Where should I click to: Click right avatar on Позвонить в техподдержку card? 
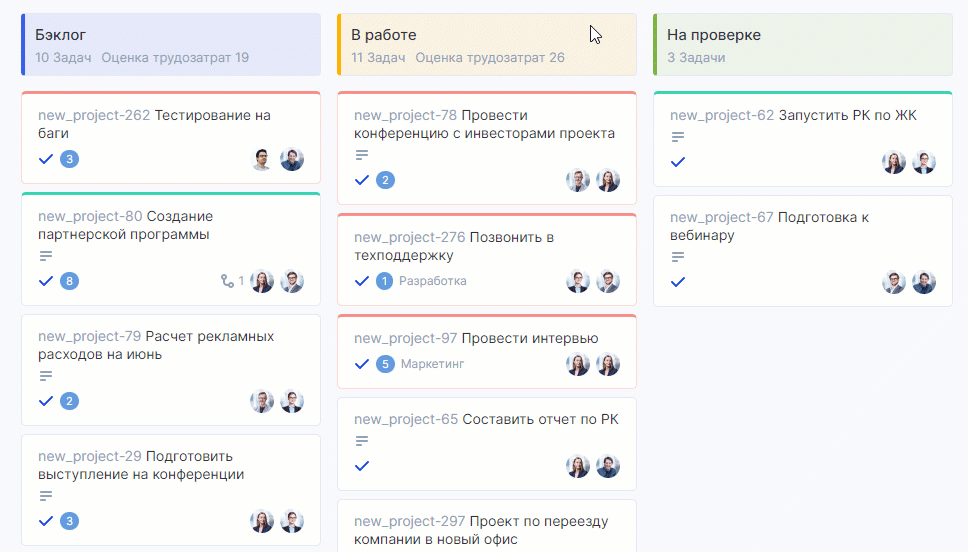coord(608,282)
